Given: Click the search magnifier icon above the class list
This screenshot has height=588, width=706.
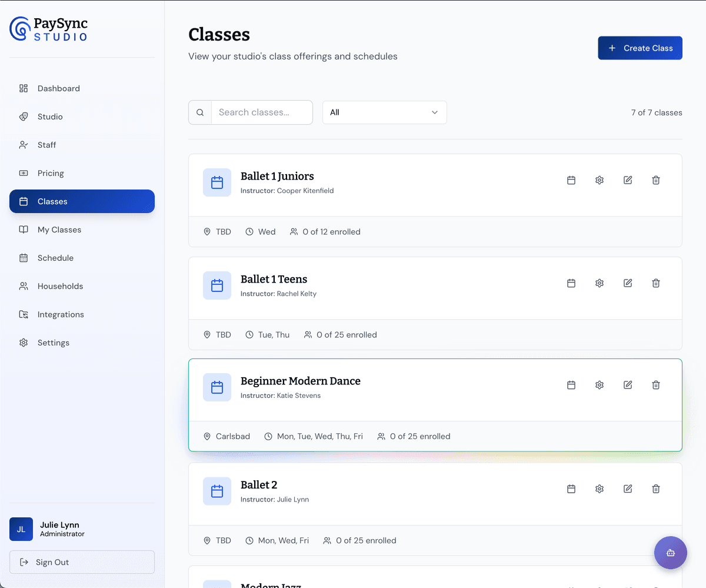Looking at the screenshot, I should coord(200,112).
